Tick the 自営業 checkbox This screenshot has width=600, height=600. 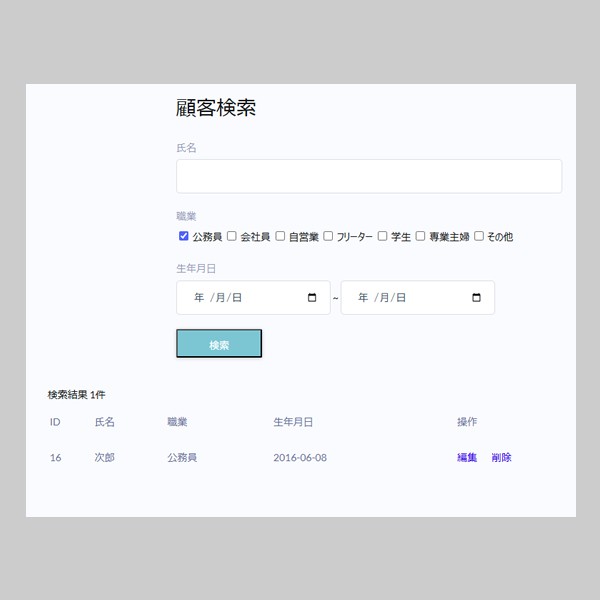coord(281,237)
